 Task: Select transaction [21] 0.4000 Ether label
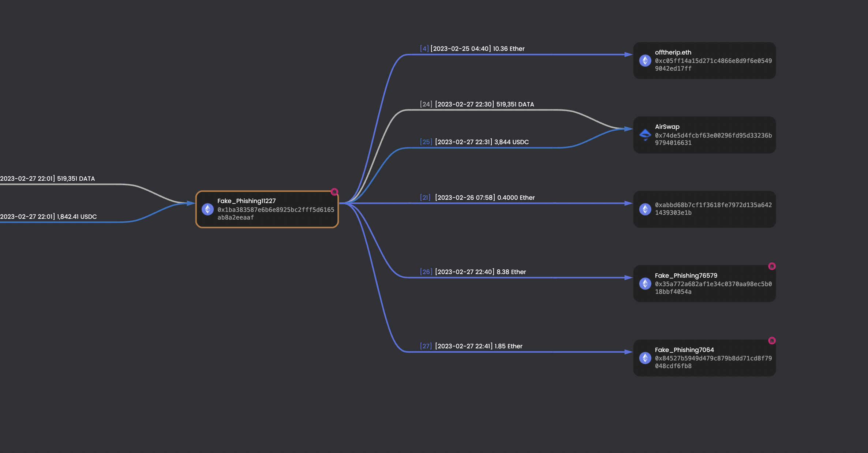tap(477, 198)
